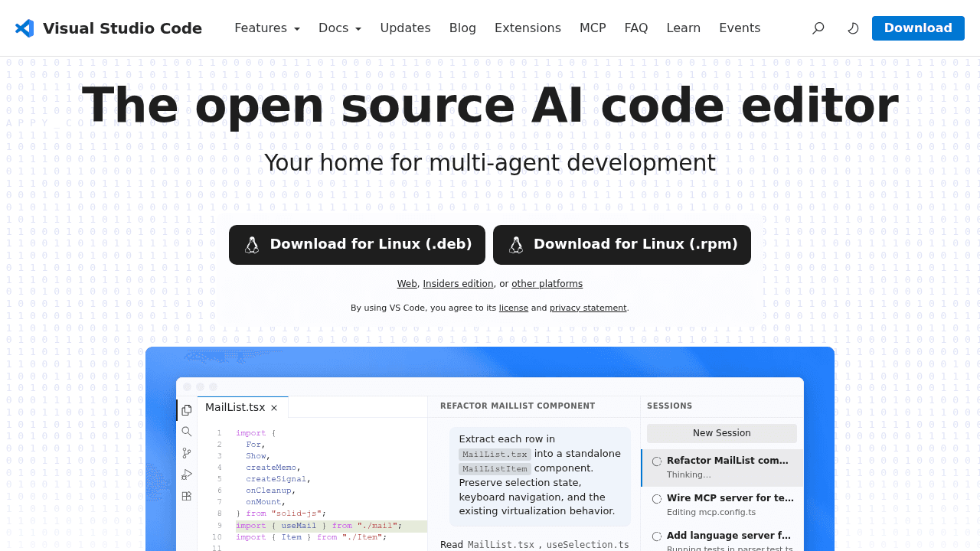Click the Source Control icon in activity bar
The height and width of the screenshot is (551, 980).
187,453
